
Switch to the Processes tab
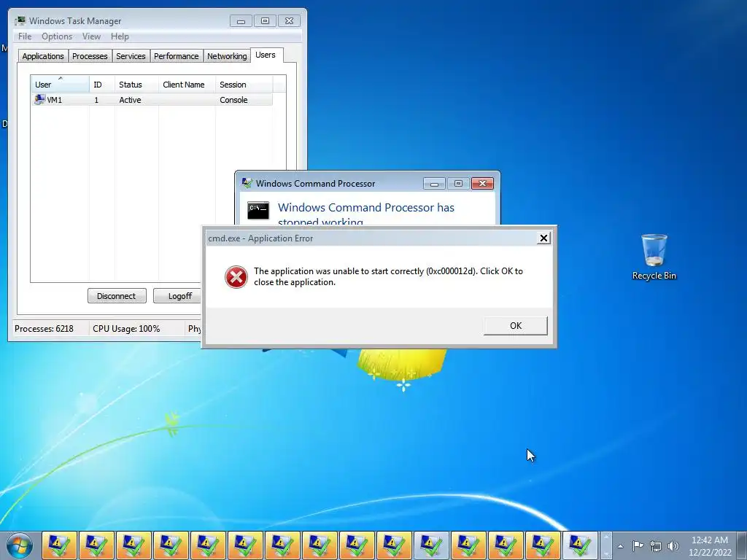pos(90,56)
